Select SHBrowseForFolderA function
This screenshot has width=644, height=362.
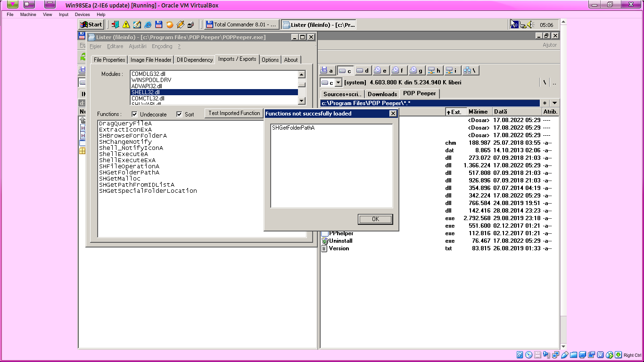point(133,136)
